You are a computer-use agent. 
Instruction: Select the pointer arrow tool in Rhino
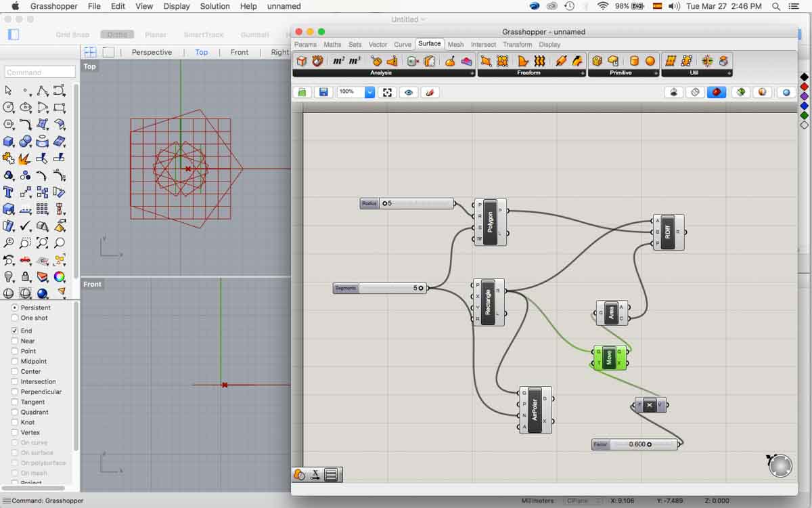[9, 90]
